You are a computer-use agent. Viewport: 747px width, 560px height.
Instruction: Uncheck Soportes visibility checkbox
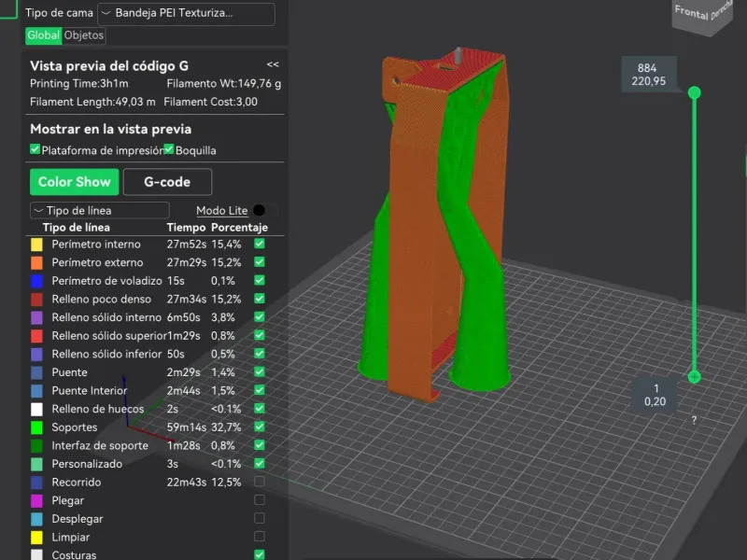click(x=260, y=427)
